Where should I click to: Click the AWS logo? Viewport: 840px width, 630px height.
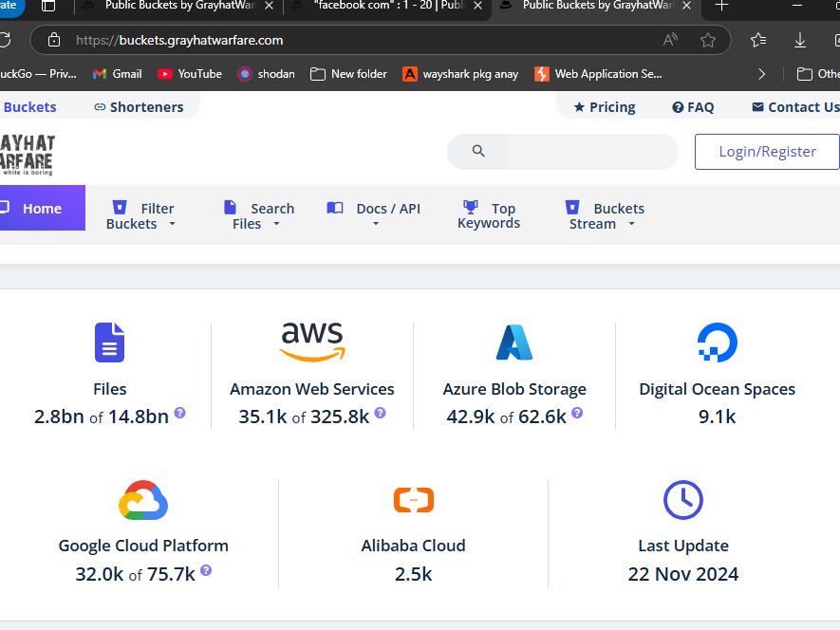coord(312,342)
